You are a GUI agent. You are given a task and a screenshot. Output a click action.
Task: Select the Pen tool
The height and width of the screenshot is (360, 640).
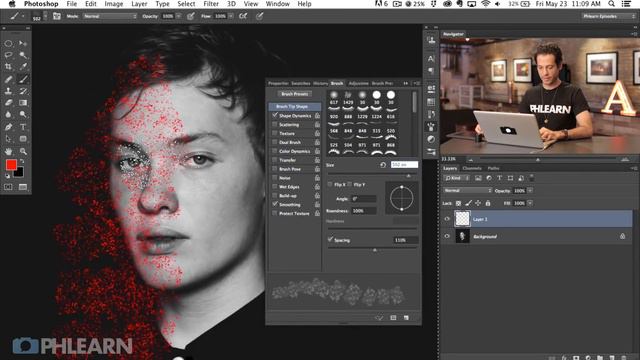point(8,127)
